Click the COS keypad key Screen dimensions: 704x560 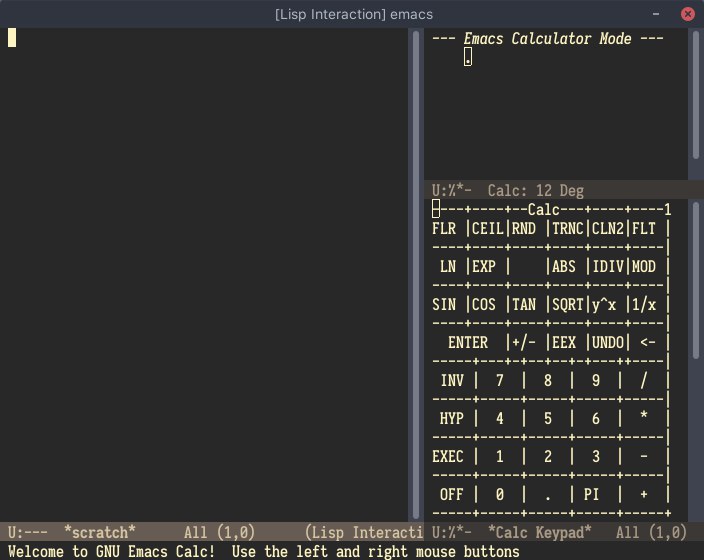click(484, 304)
